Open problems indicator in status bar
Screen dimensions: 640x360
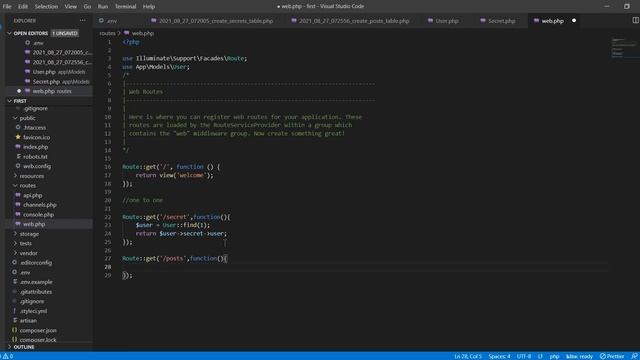[8, 356]
